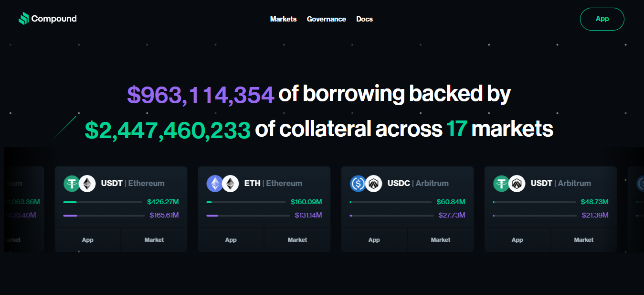Image resolution: width=644 pixels, height=295 pixels.
Task: Open the Markets menu item
Action: (283, 19)
